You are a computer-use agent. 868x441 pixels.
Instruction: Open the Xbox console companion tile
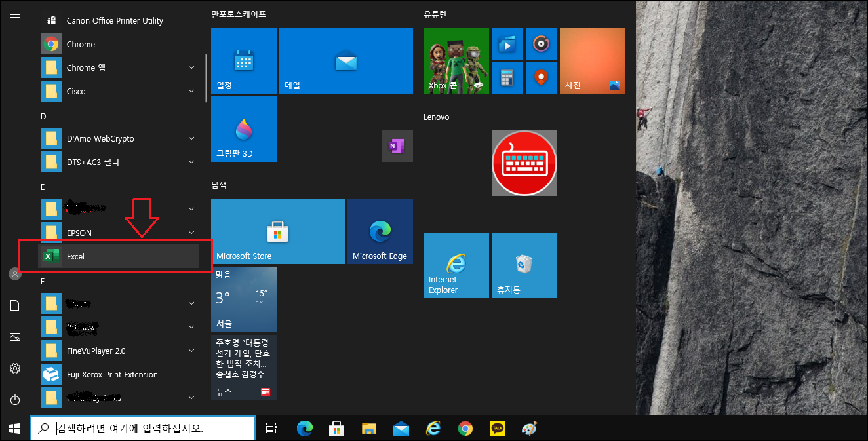(456, 61)
